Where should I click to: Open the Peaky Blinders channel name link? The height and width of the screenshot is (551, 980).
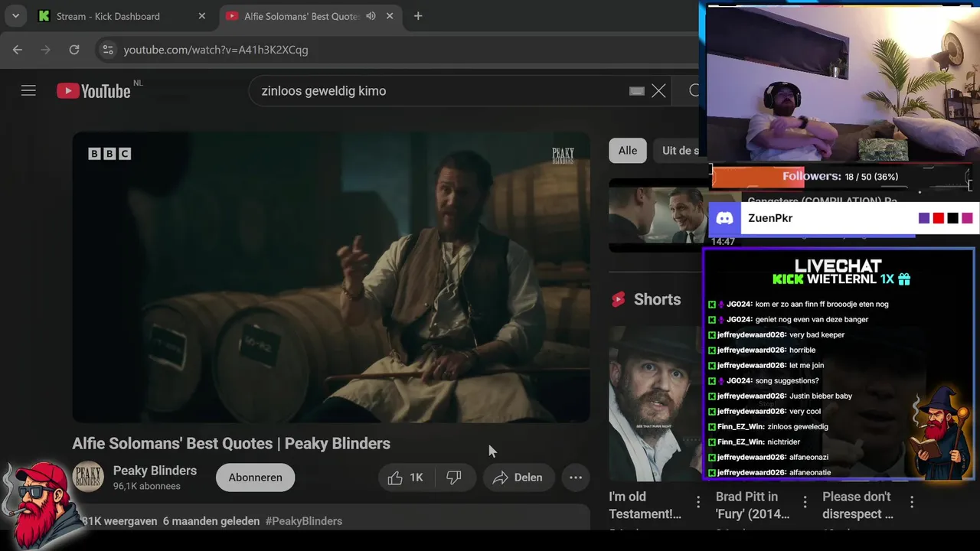coord(155,471)
